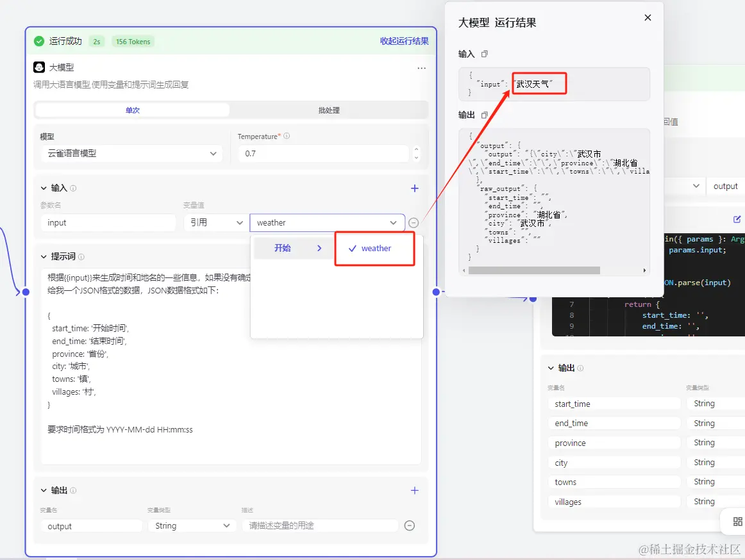
Task: Remove the output variable row with minus icon
Action: 409,525
